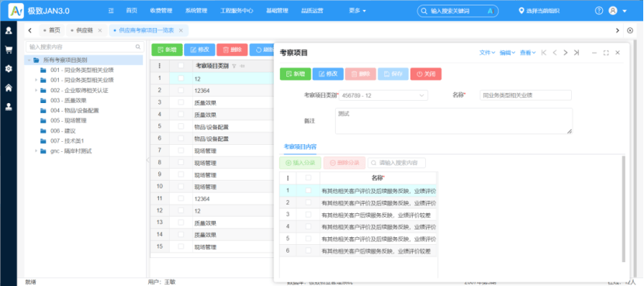
Task: Open the stamp icon at bottom of sidebar
Action: 9,107
